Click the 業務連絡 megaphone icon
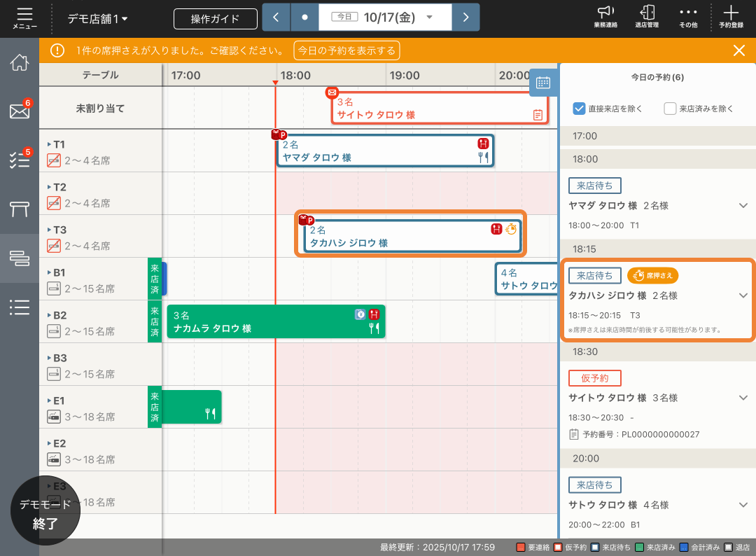The width and height of the screenshot is (756, 556). (606, 17)
